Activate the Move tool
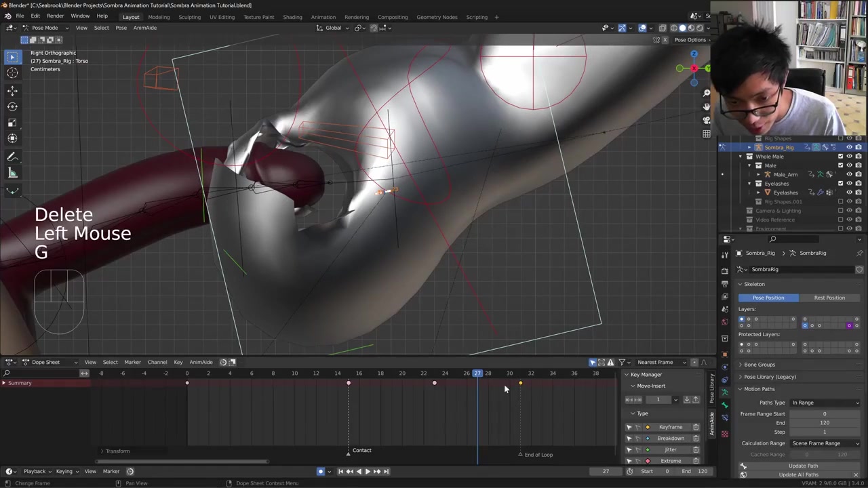 (12, 90)
